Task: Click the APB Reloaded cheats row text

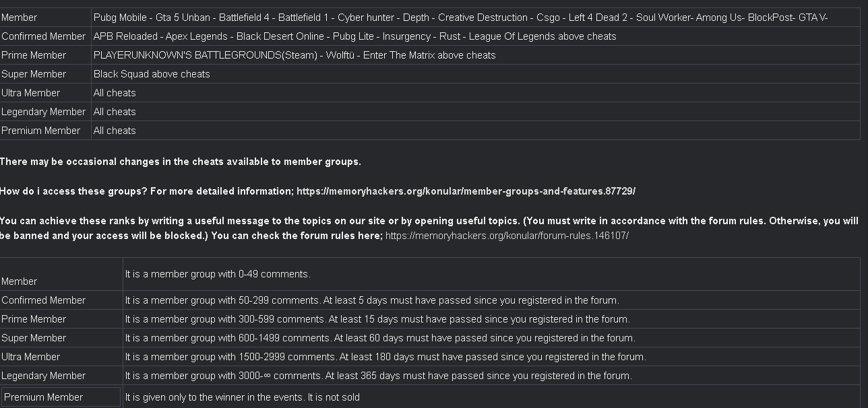Action: point(355,36)
